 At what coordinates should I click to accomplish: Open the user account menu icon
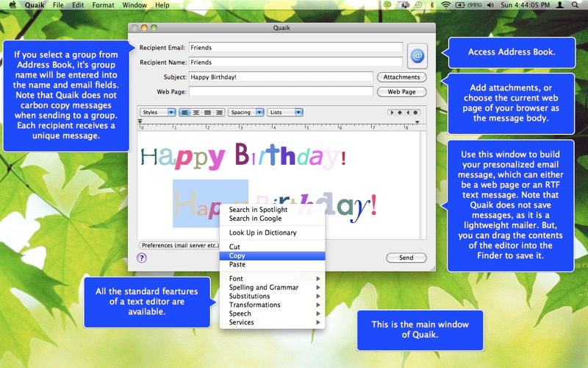click(x=559, y=5)
